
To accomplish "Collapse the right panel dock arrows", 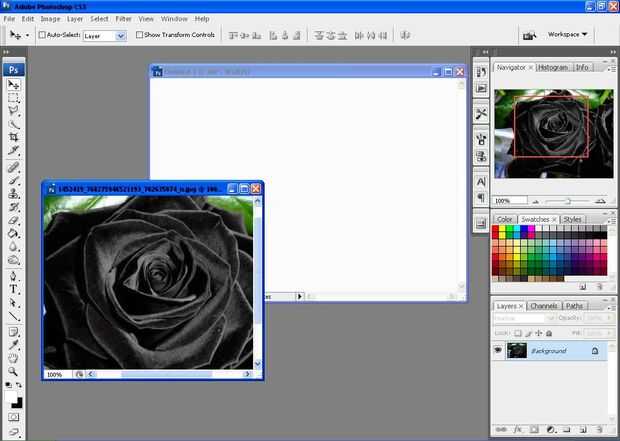I will 613,52.
